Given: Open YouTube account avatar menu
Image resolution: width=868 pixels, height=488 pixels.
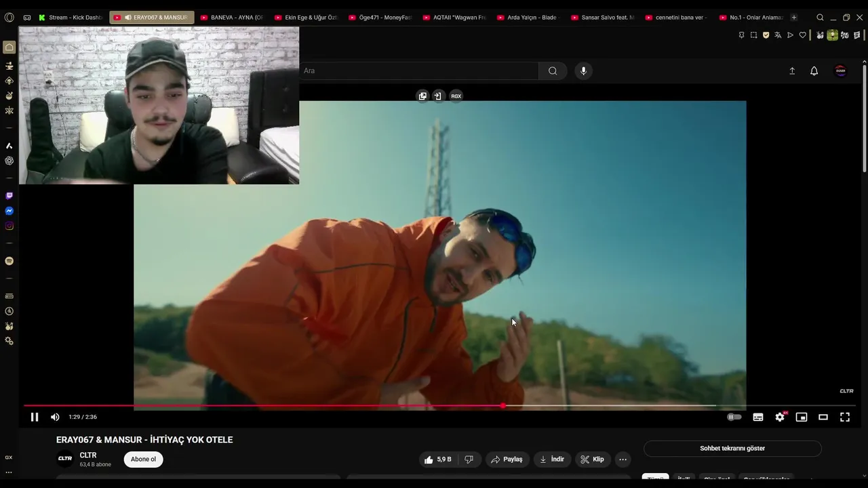Looking at the screenshot, I should click(x=840, y=70).
